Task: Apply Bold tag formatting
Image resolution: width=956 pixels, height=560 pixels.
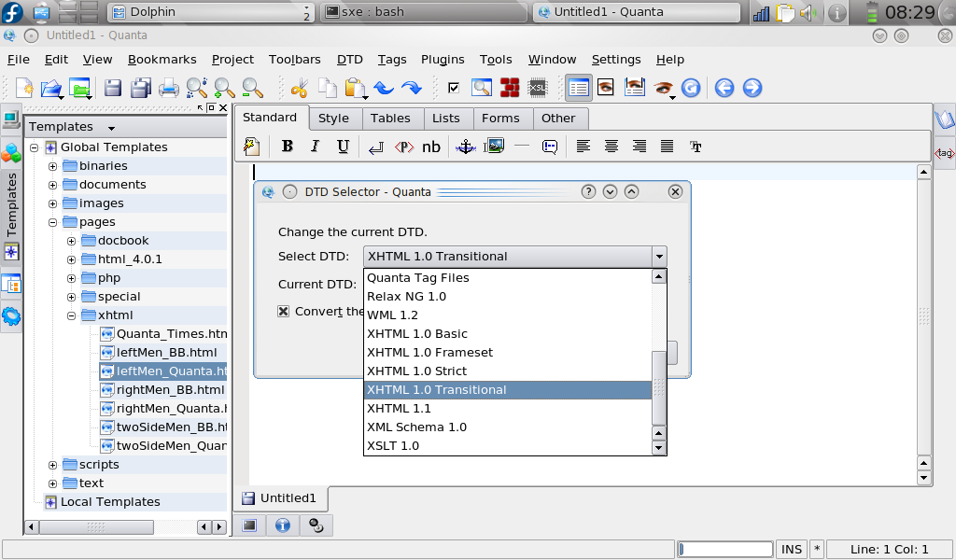Action: pos(288,147)
